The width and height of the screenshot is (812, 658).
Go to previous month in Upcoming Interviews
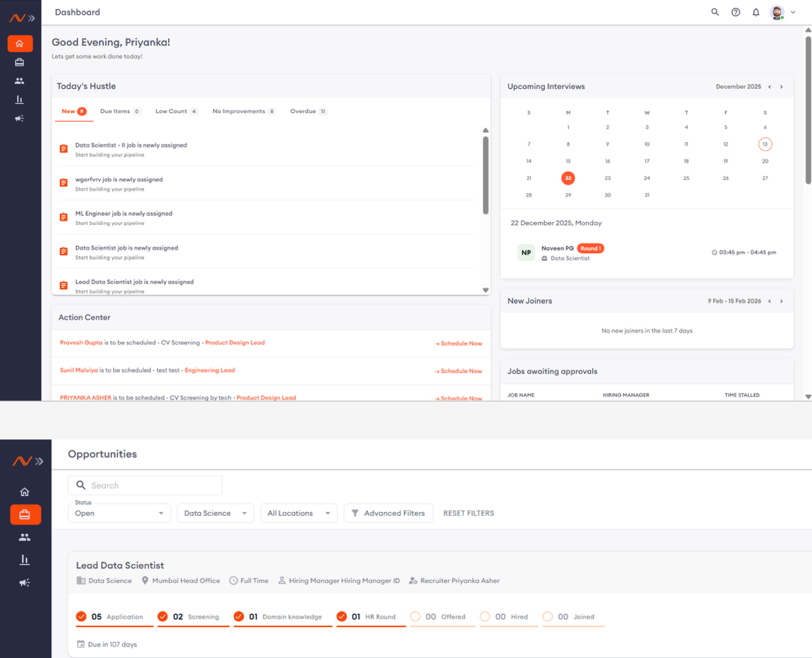769,87
